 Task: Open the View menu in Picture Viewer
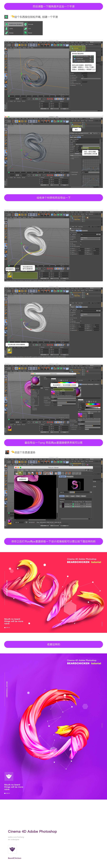[27, 470]
